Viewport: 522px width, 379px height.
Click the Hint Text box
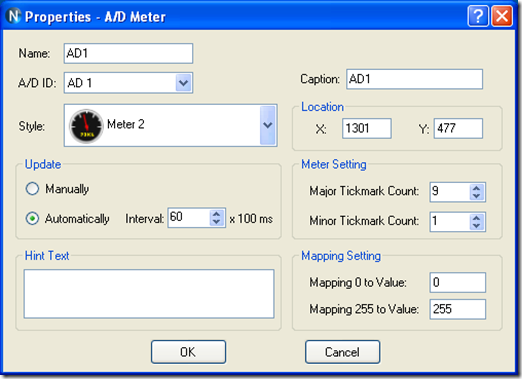point(149,294)
